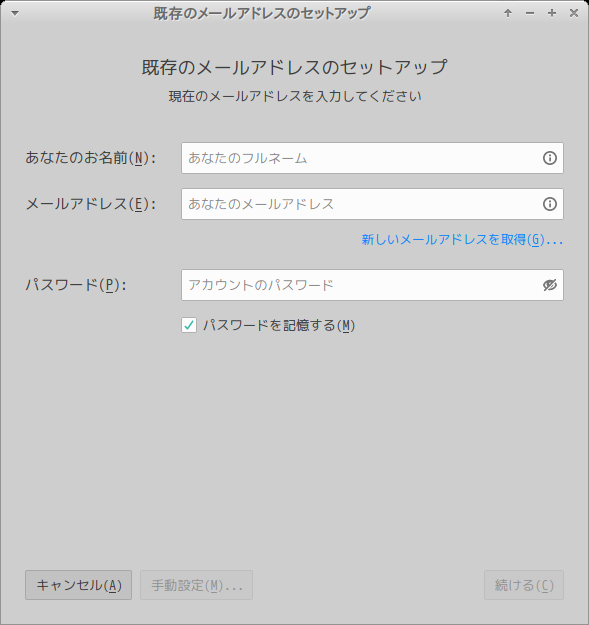Roll up window using the title bar up arrow
Image resolution: width=589 pixels, height=625 pixels.
(508, 13)
